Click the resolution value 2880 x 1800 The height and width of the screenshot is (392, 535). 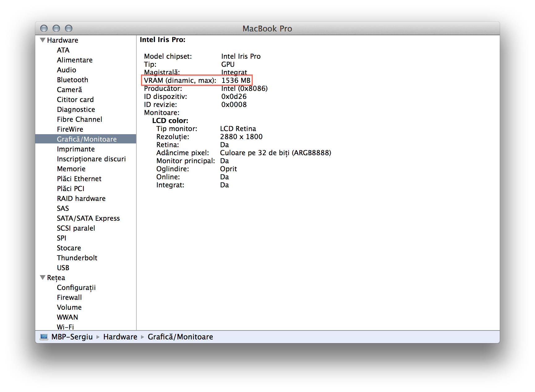click(x=241, y=137)
